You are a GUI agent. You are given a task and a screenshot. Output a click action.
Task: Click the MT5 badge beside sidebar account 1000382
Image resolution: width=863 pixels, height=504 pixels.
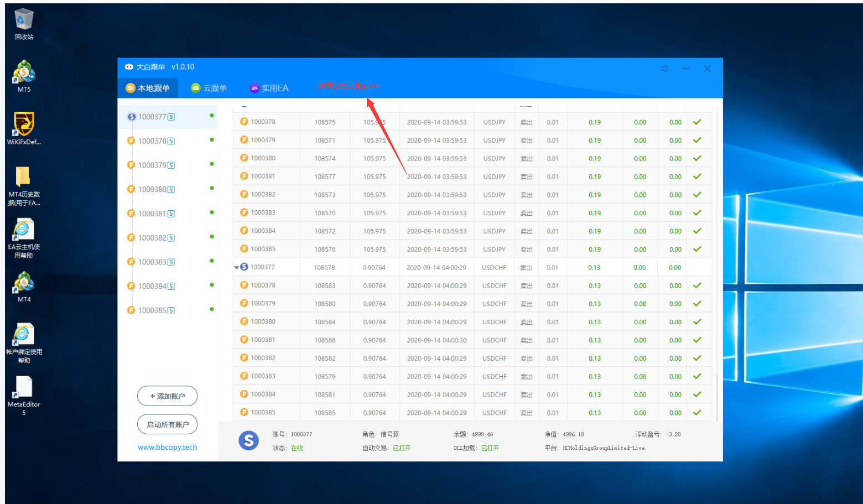coord(171,238)
